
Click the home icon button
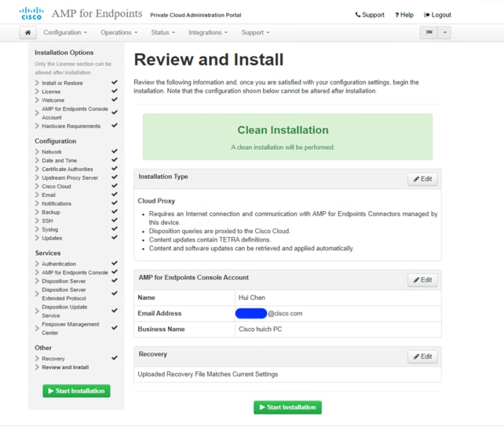click(28, 32)
